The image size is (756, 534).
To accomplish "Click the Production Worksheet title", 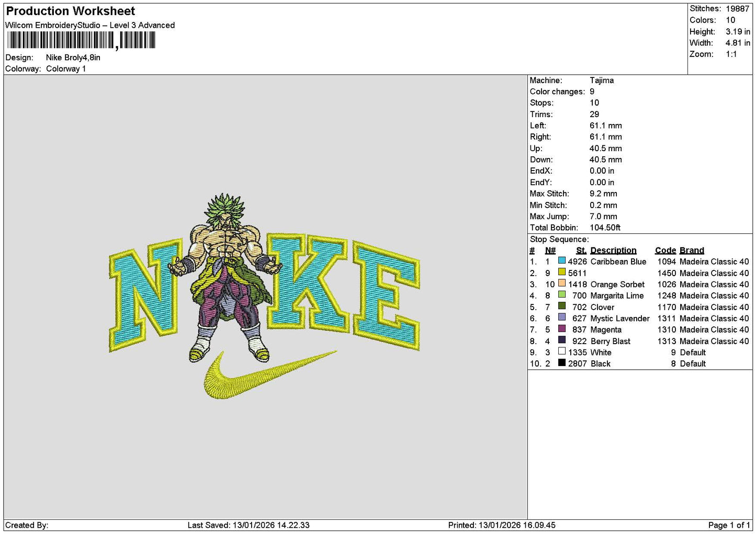I will pos(70,11).
